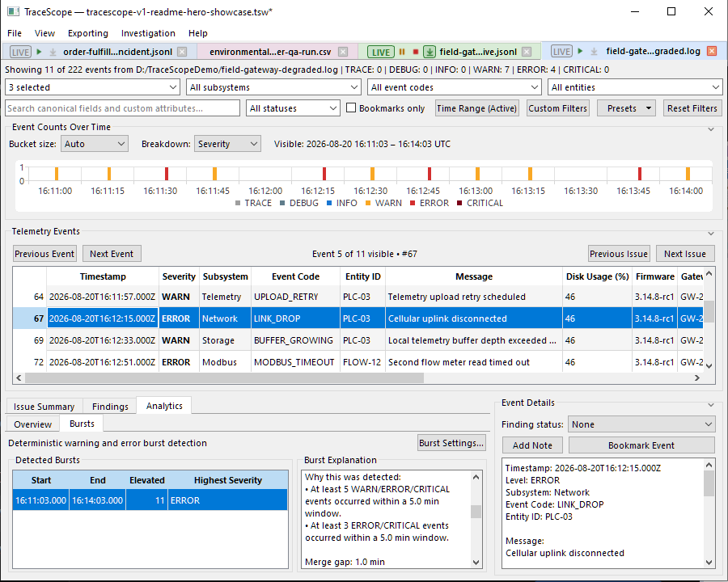Viewport: 728px width, 582px height.
Task: Click the red ERROR bar at 16:12:15
Action: pyautogui.click(x=324, y=174)
